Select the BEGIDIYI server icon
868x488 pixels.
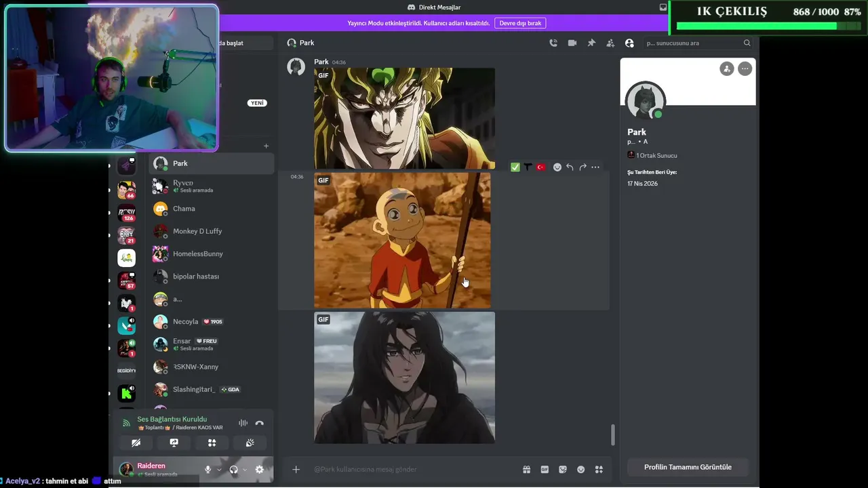(x=127, y=371)
